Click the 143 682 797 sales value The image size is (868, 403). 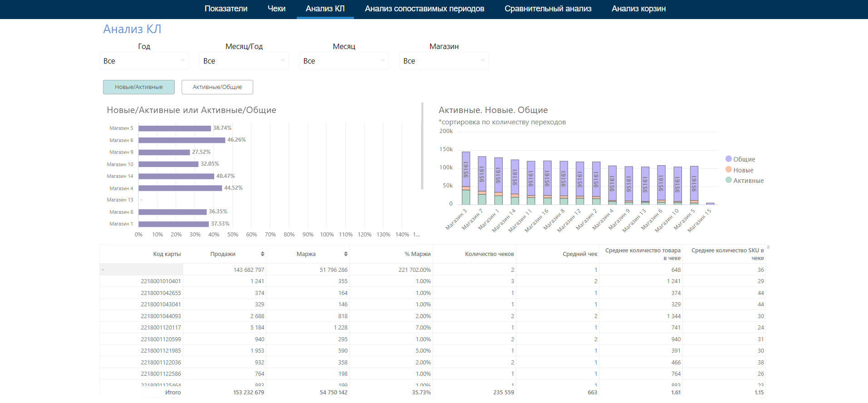(249, 270)
